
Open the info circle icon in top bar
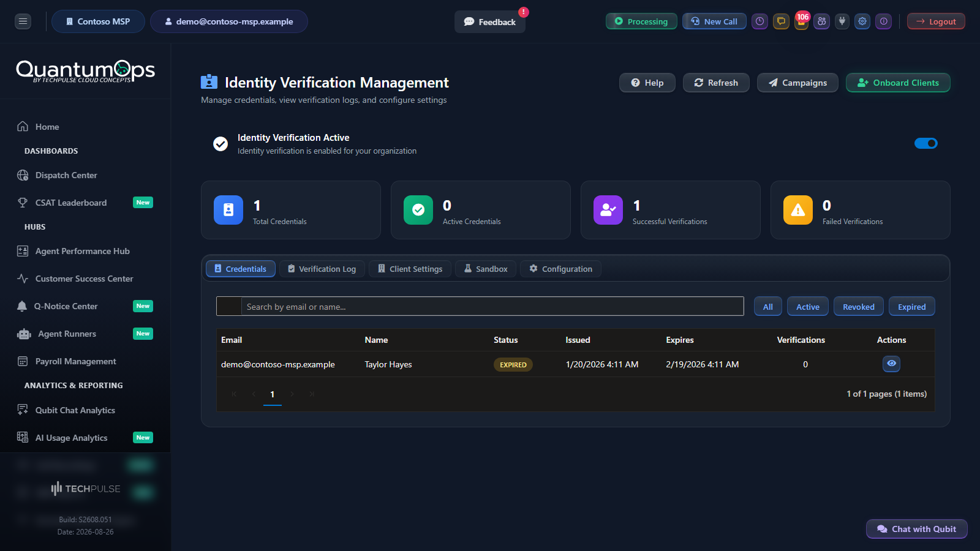(x=884, y=21)
